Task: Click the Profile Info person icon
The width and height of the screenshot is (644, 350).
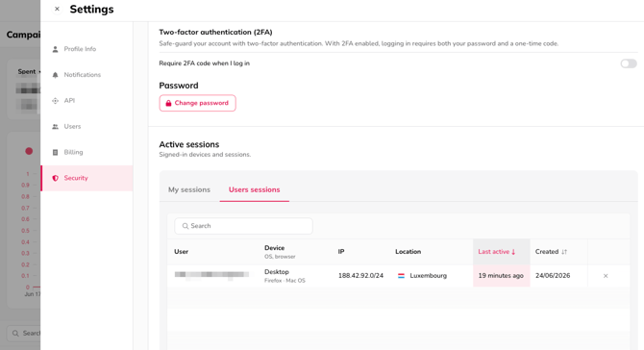Action: pyautogui.click(x=55, y=49)
